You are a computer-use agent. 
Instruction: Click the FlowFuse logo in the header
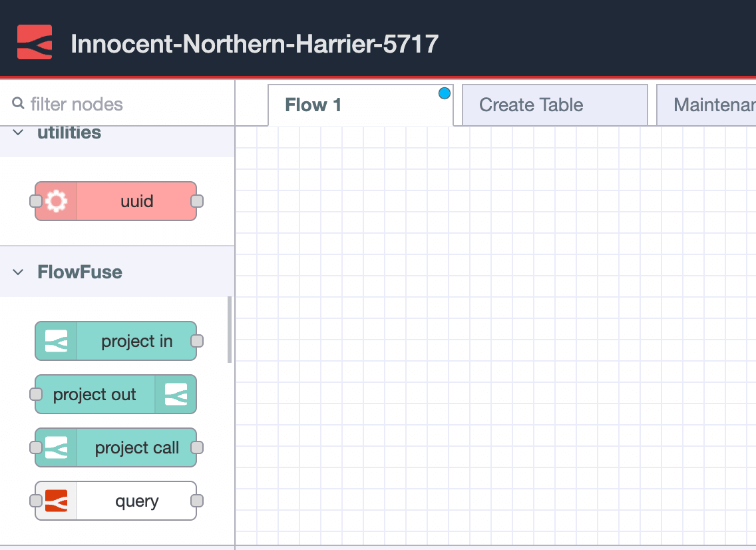click(35, 40)
